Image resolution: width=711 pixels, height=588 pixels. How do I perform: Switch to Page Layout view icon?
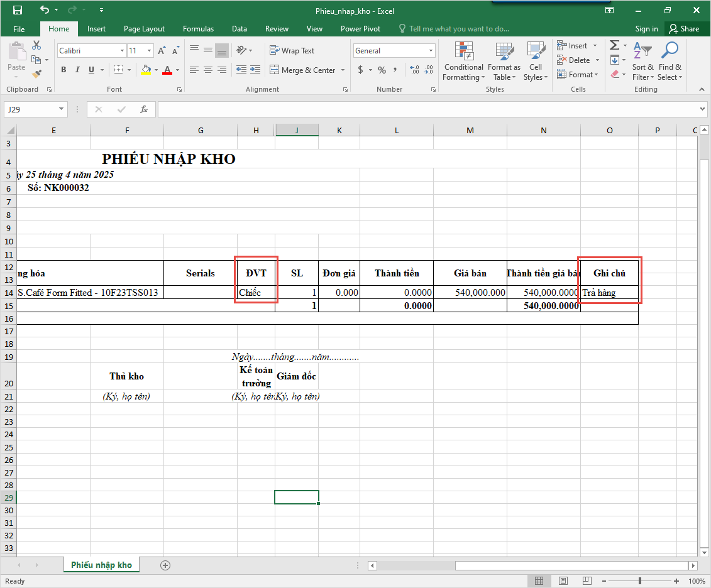[563, 580]
